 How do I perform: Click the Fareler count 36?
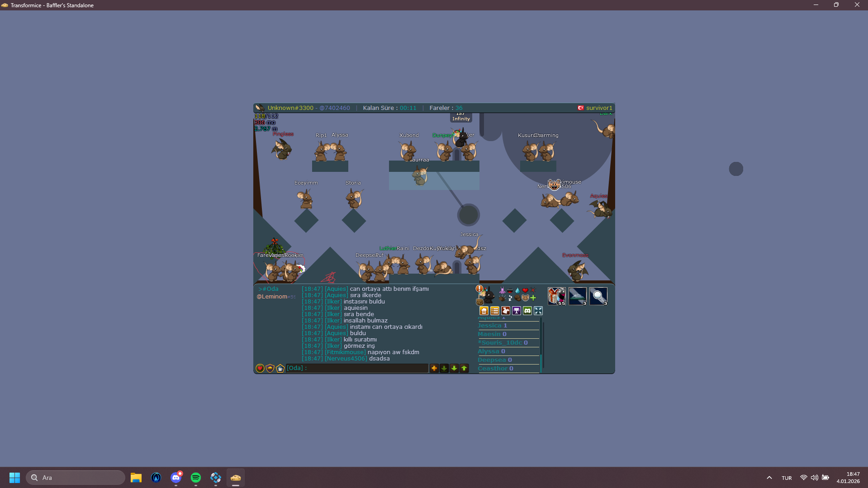pos(459,108)
